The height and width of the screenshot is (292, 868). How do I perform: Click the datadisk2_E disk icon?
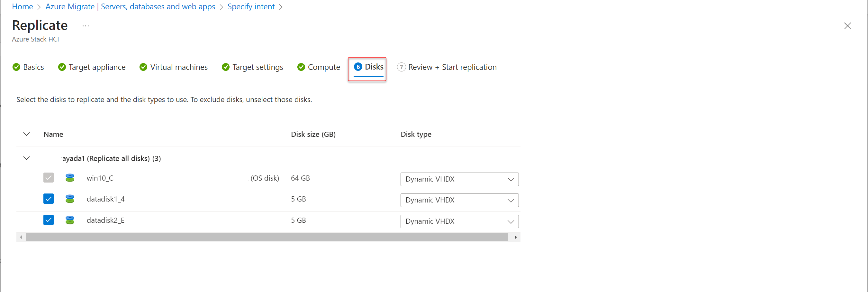(x=70, y=220)
